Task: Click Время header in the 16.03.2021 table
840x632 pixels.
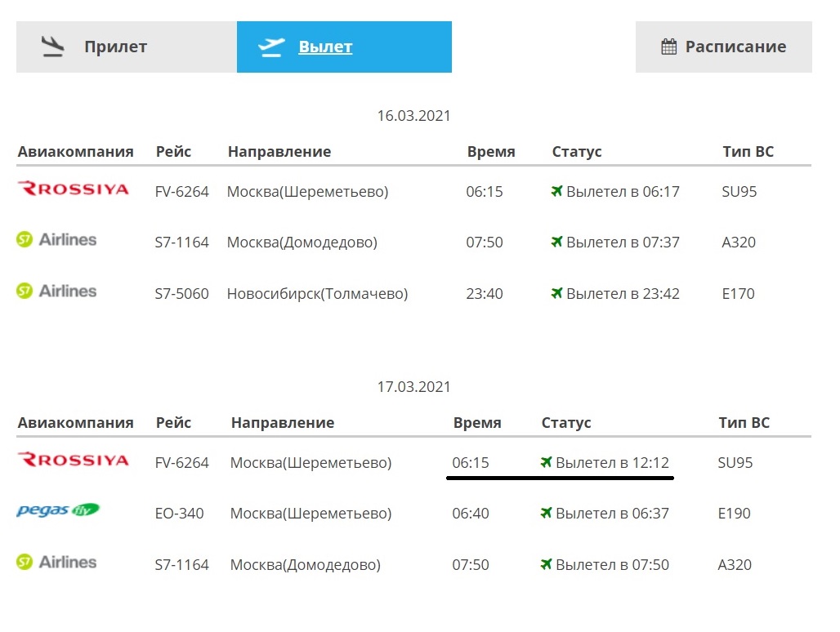Action: (491, 152)
